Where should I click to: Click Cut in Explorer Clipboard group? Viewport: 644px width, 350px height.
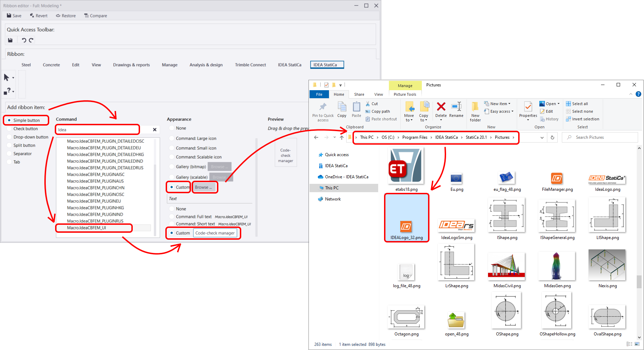click(x=372, y=104)
